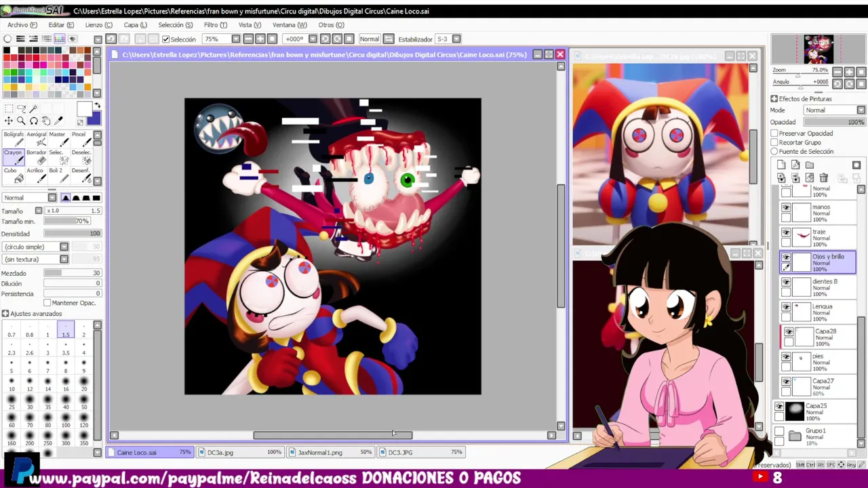Open the zoom percentage 75% dropdown
This screenshot has width=868, height=488.
point(235,39)
